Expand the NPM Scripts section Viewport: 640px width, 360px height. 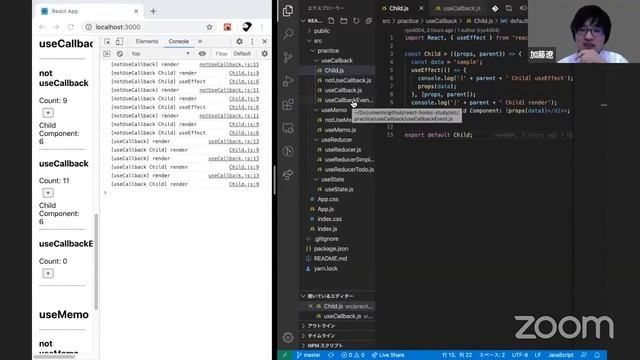coord(325,345)
